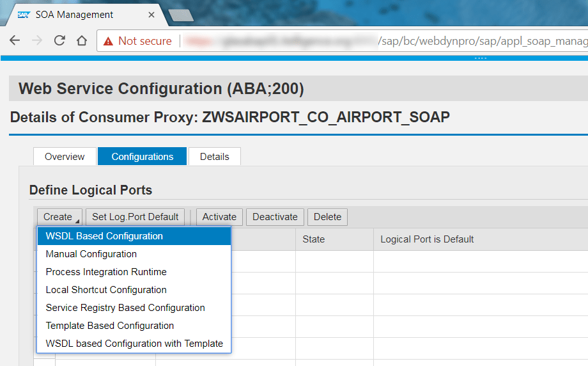Click the Deactivate button

coord(275,217)
